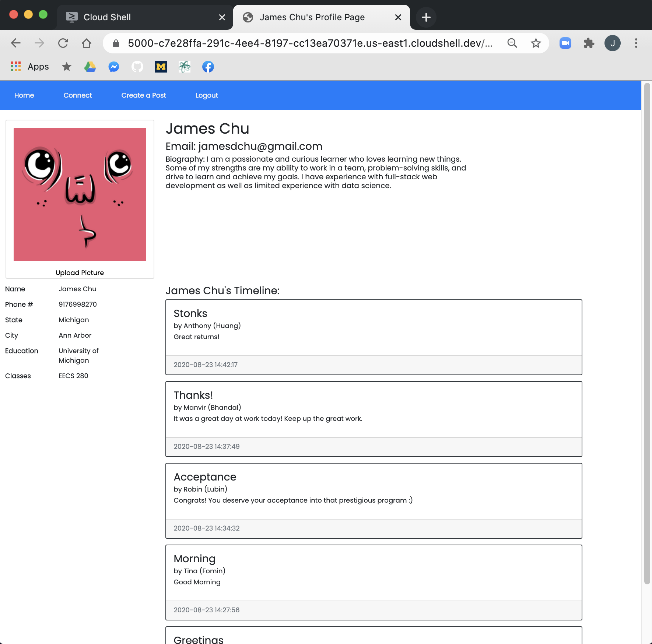
Task: Open the GitHub bookmark
Action: tap(137, 67)
